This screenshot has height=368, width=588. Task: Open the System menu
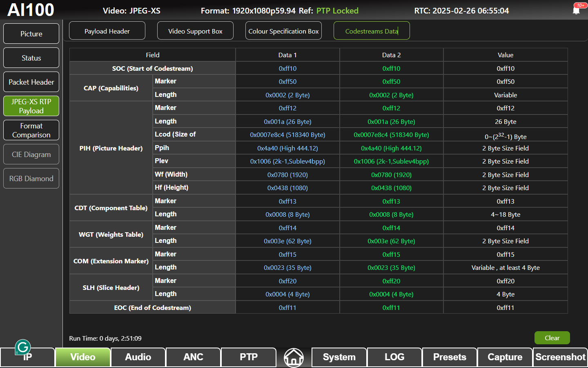click(339, 357)
